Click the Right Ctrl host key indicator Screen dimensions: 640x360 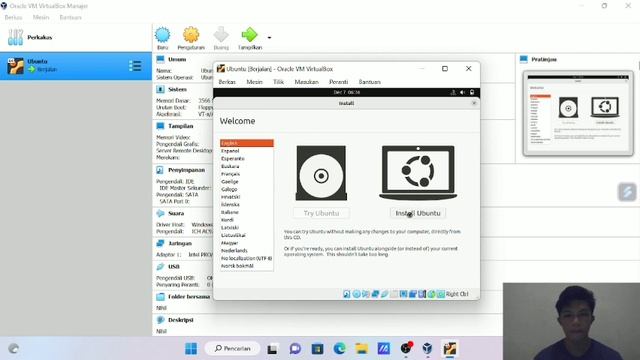[x=457, y=294]
